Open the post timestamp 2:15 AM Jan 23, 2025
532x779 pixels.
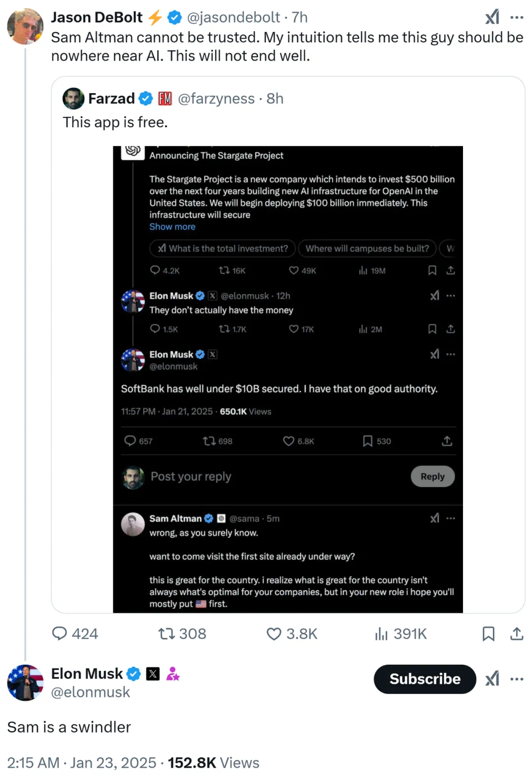tap(81, 763)
